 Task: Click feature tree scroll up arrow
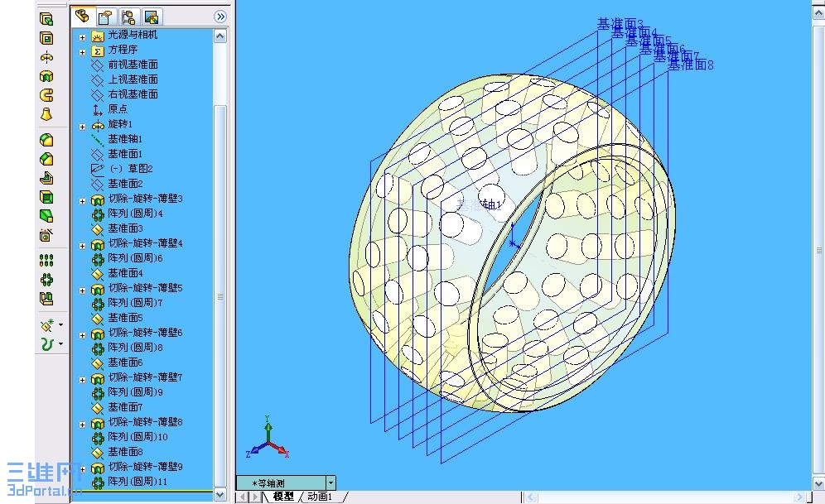[x=220, y=36]
